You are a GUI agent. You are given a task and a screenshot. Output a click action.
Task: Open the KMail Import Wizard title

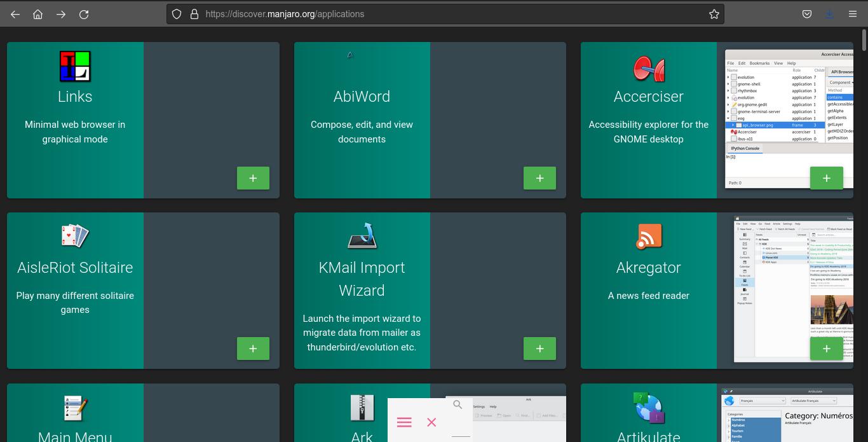[x=362, y=279]
